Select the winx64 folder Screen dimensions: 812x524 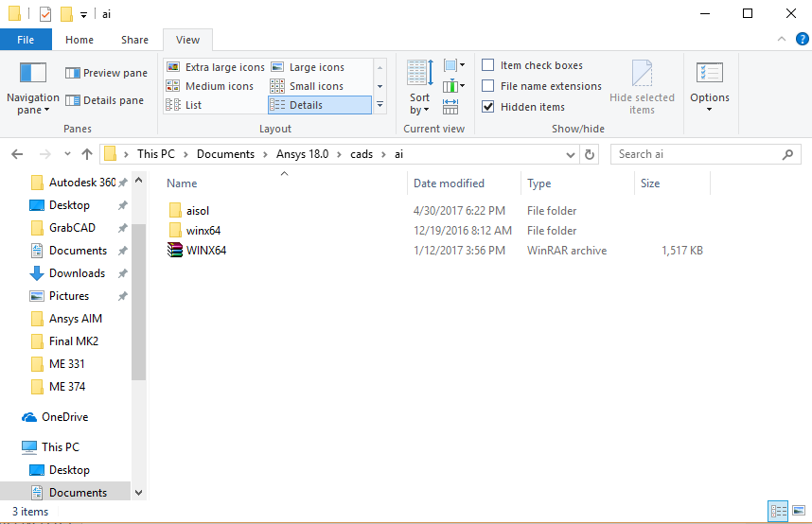(195, 231)
